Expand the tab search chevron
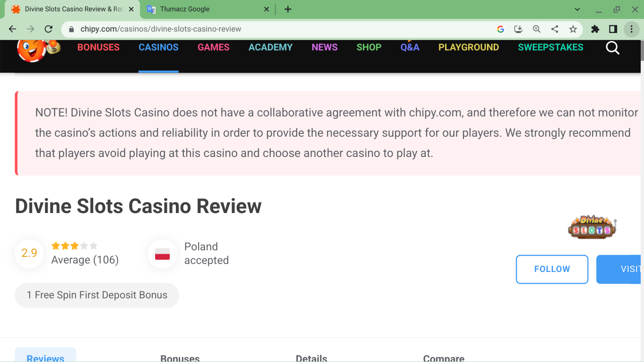Image resolution: width=644 pixels, height=362 pixels. point(578,9)
